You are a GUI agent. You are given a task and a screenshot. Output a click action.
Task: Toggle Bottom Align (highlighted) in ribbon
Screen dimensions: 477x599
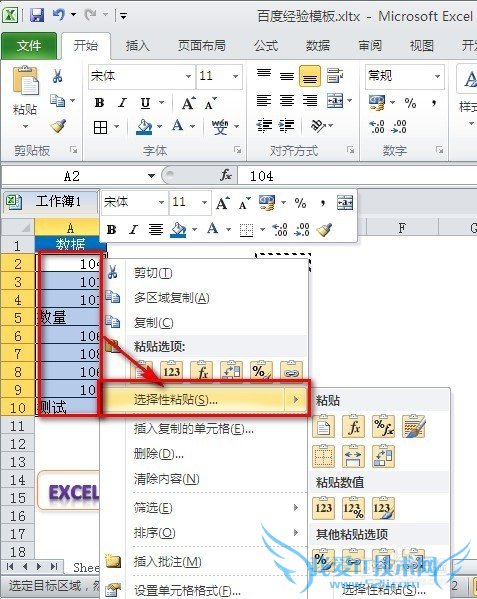(x=310, y=76)
